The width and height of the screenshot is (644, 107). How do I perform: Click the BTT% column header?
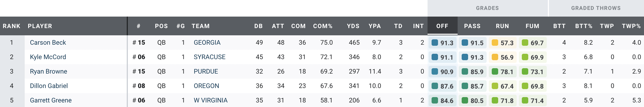tap(584, 26)
